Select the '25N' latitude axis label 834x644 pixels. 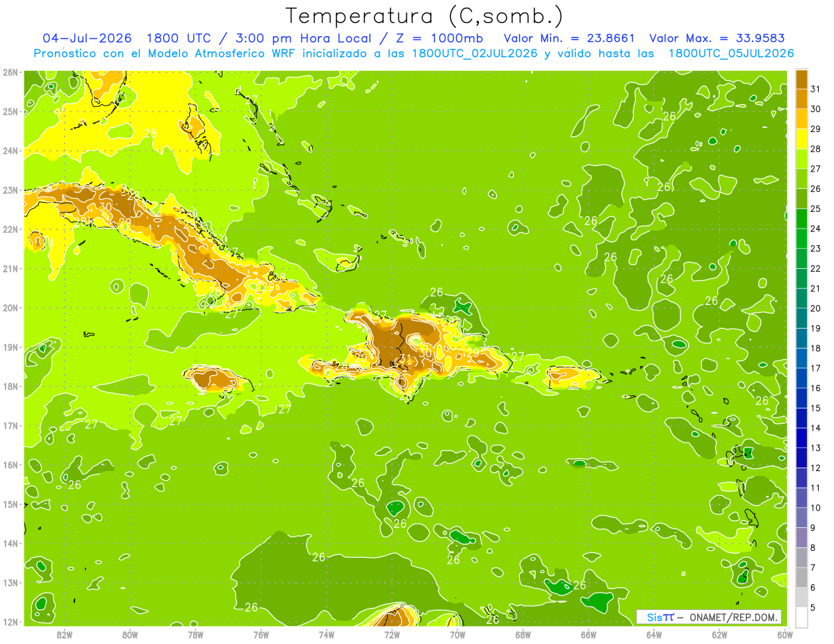click(10, 111)
